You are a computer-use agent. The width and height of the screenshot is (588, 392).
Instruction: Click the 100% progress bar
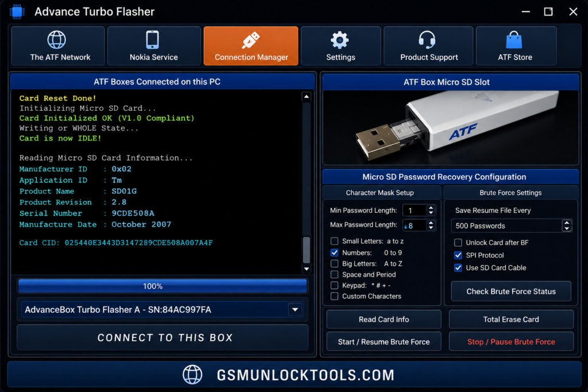[163, 286]
